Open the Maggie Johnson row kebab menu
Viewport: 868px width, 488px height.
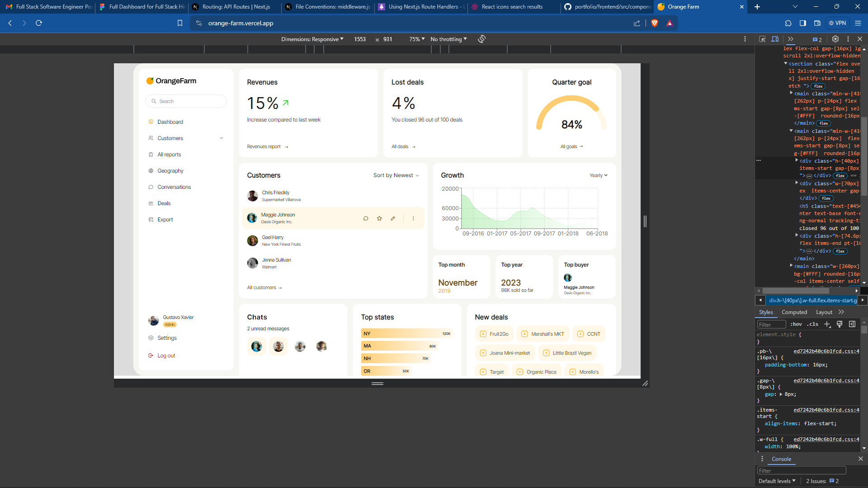(x=413, y=218)
